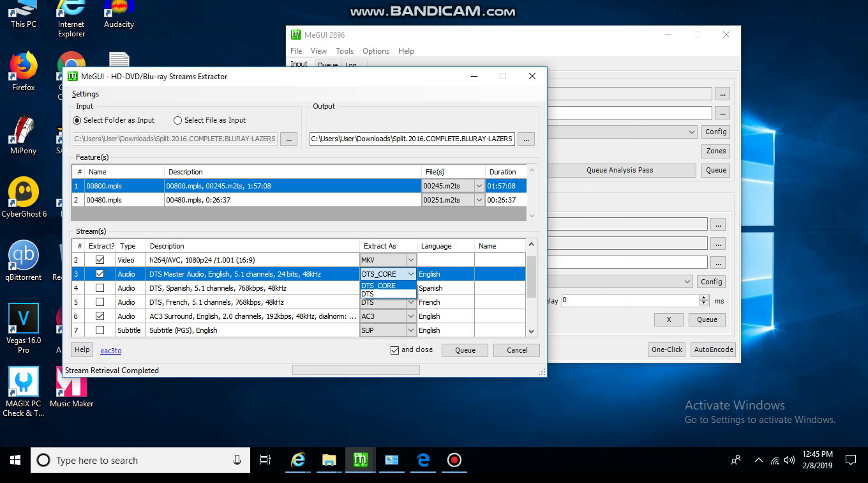Choose DTS option in the open dropdown list
This screenshot has height=483, width=868.
(388, 294)
